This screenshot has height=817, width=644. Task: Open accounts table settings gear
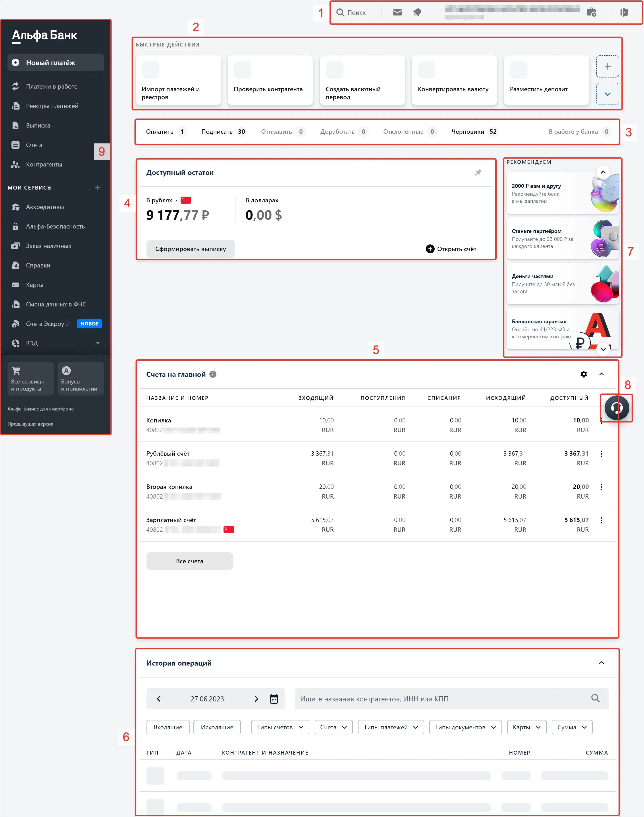click(584, 374)
